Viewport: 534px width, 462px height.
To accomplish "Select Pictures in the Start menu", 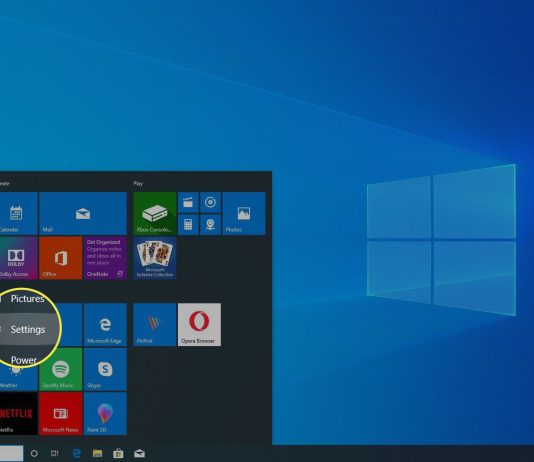I will (27, 299).
